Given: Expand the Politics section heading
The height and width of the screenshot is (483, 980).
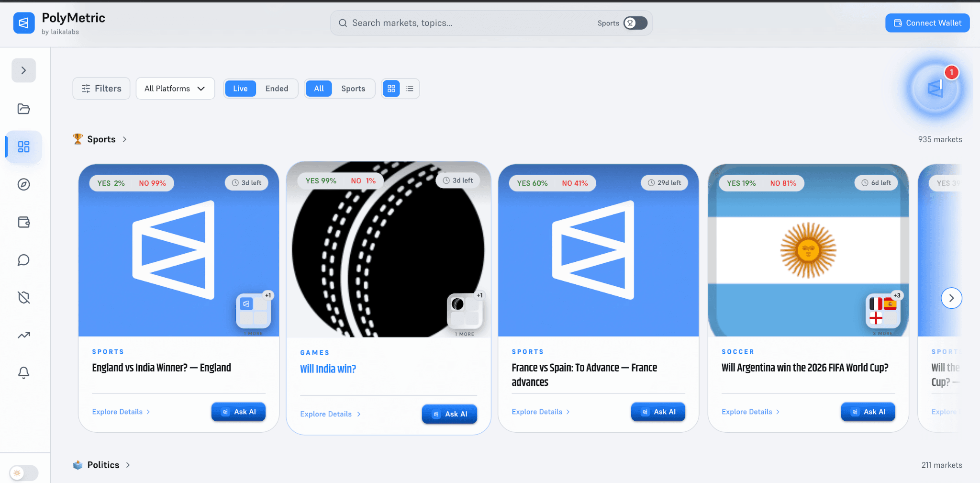Looking at the screenshot, I should click(x=102, y=465).
